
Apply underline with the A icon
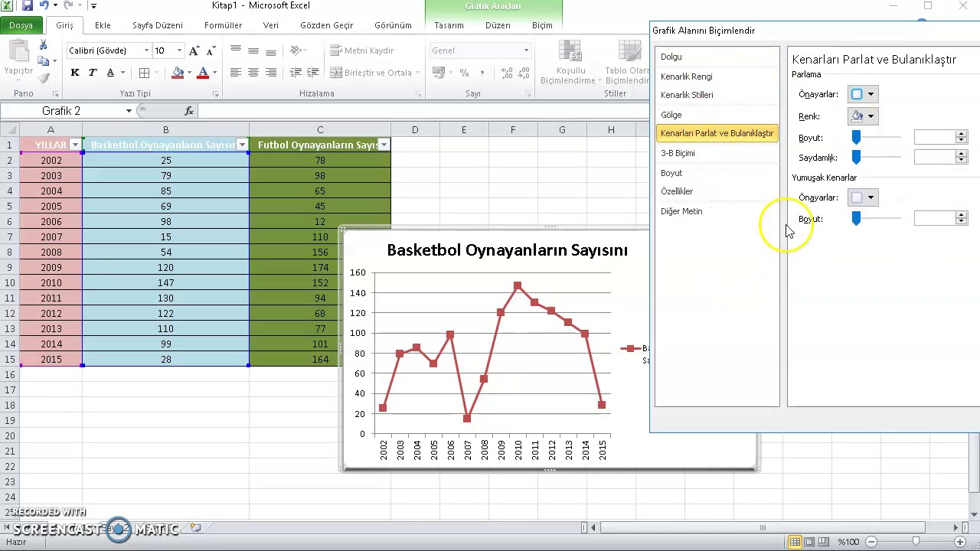pos(110,73)
